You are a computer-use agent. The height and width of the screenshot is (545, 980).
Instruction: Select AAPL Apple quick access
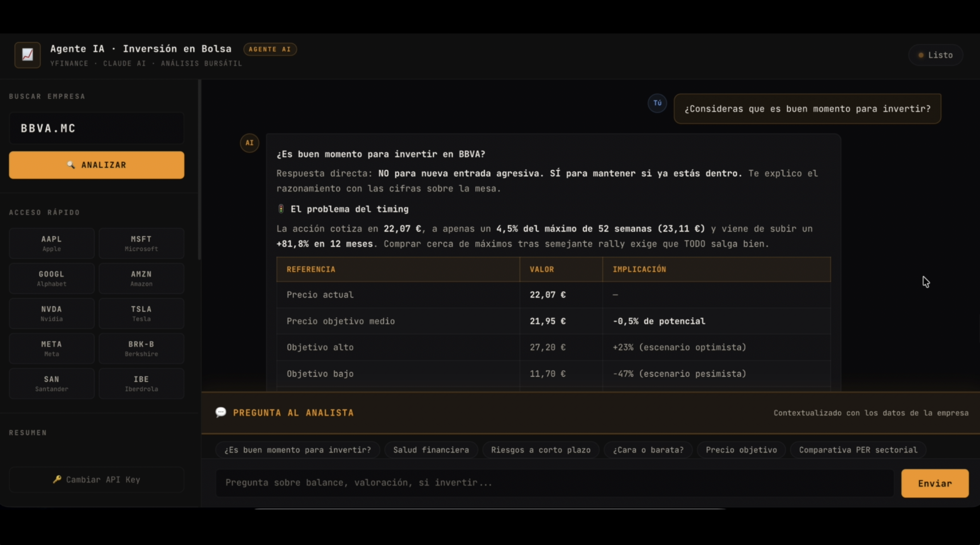pyautogui.click(x=52, y=243)
